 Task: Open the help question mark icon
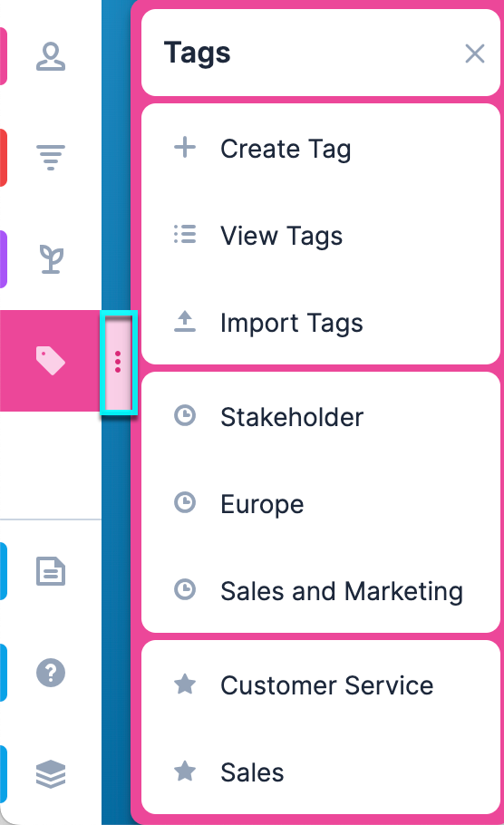51,673
